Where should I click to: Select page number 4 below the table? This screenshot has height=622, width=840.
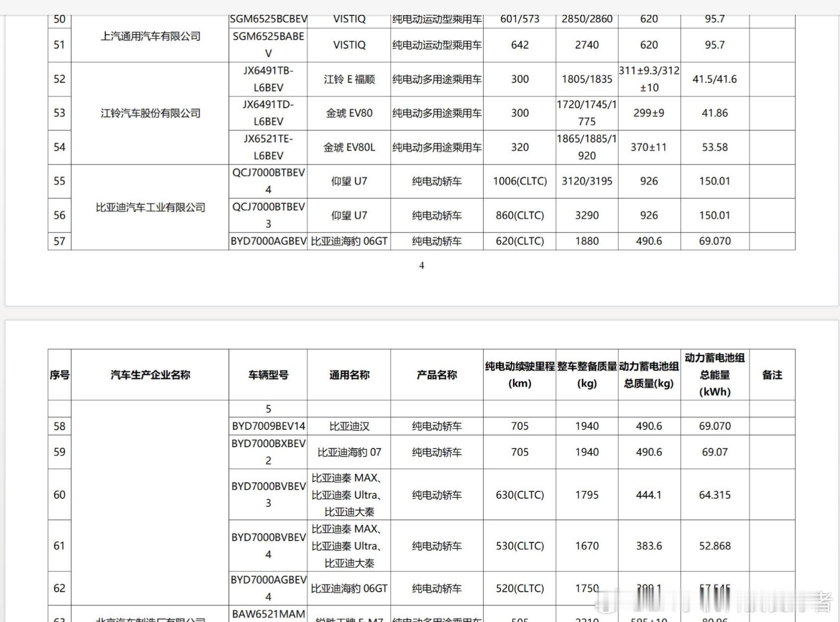421,266
